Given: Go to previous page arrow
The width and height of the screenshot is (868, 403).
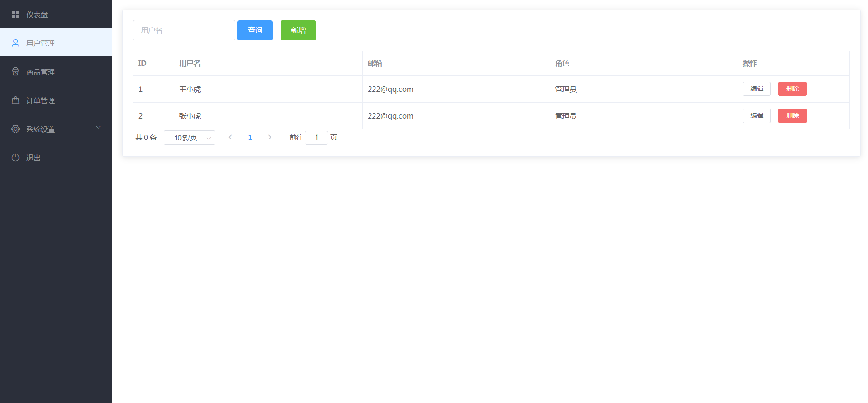Looking at the screenshot, I should (230, 137).
